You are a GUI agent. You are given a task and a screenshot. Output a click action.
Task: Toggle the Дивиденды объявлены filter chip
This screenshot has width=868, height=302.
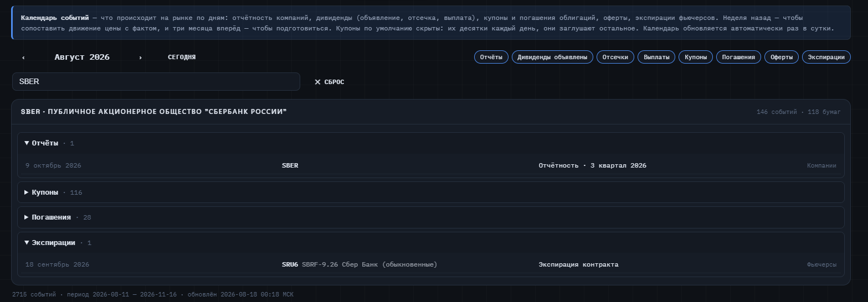552,57
